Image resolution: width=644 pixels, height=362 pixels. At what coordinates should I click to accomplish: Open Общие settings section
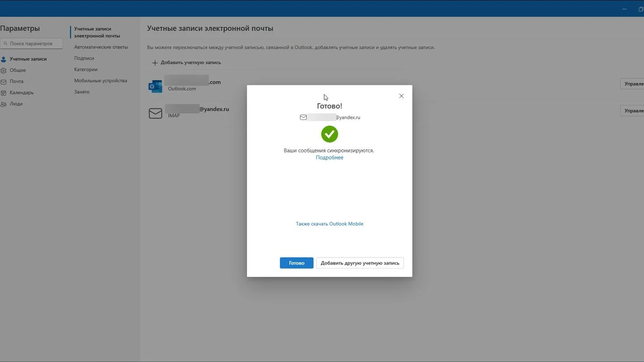18,70
